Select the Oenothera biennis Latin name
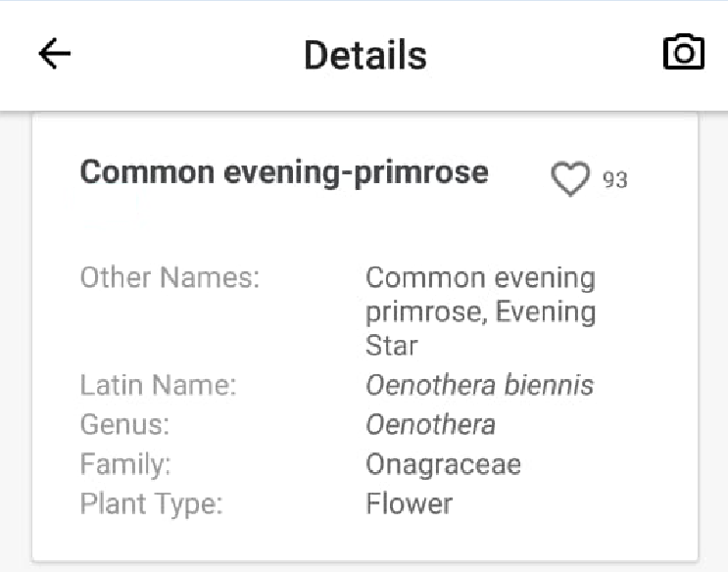728x572 pixels. coord(479,386)
